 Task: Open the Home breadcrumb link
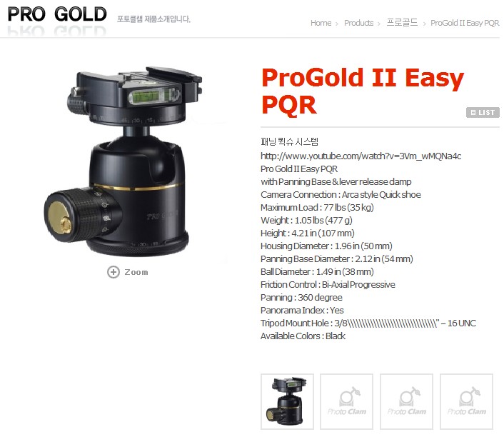(321, 23)
